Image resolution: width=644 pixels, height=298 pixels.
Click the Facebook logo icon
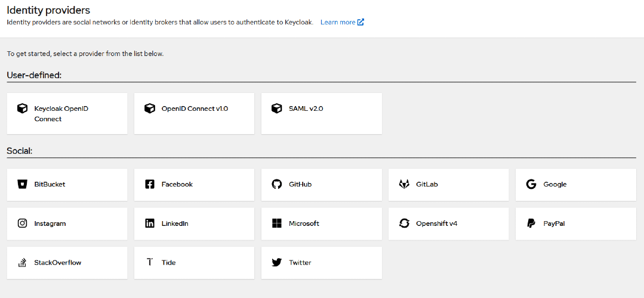pyautogui.click(x=149, y=184)
